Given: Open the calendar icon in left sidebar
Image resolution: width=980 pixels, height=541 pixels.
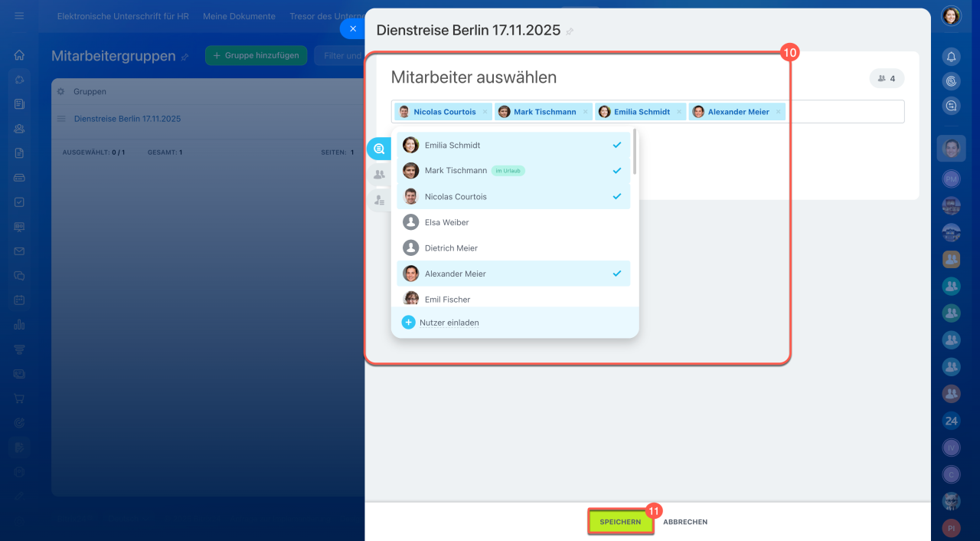Looking at the screenshot, I should click(x=19, y=300).
